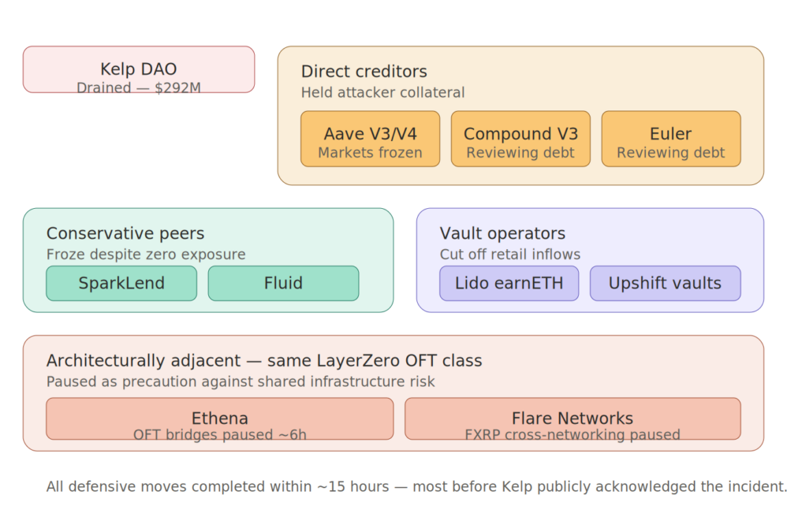
Task: Select the shared infrastructure risk subtitle
Action: (x=240, y=382)
